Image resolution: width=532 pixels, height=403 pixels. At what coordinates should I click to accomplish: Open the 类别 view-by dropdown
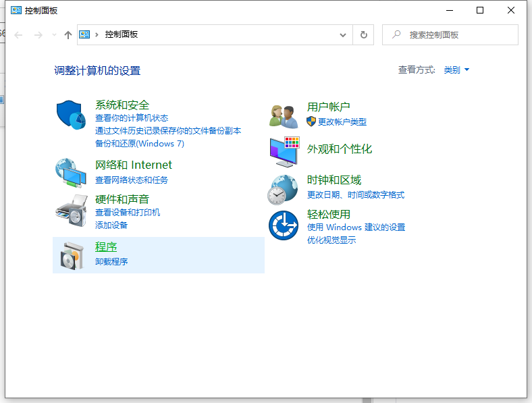click(x=456, y=70)
